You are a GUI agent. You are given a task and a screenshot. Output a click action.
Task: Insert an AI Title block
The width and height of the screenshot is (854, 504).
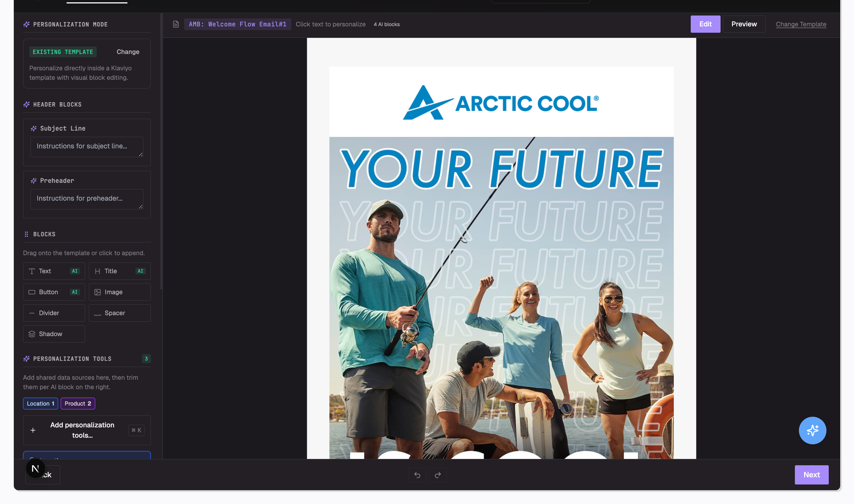coord(120,271)
